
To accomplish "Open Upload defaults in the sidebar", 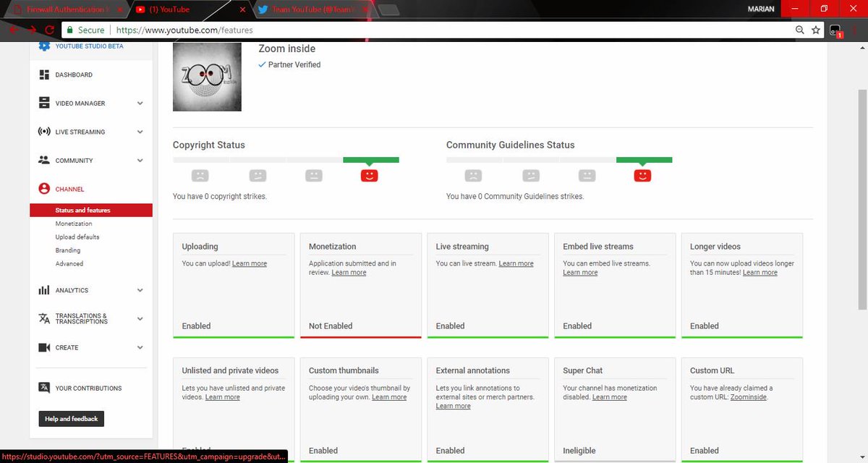I will pos(77,237).
